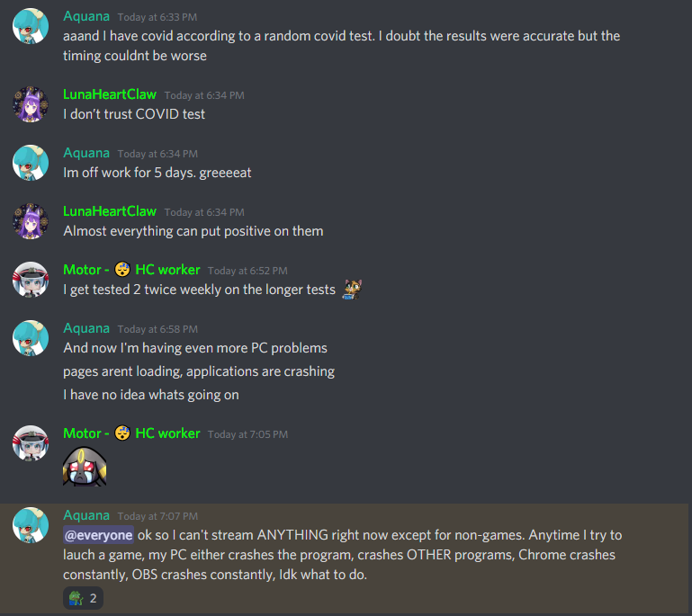Click LunaHeartClaw's avatar beside 'Almost everything' message

[x=31, y=221]
